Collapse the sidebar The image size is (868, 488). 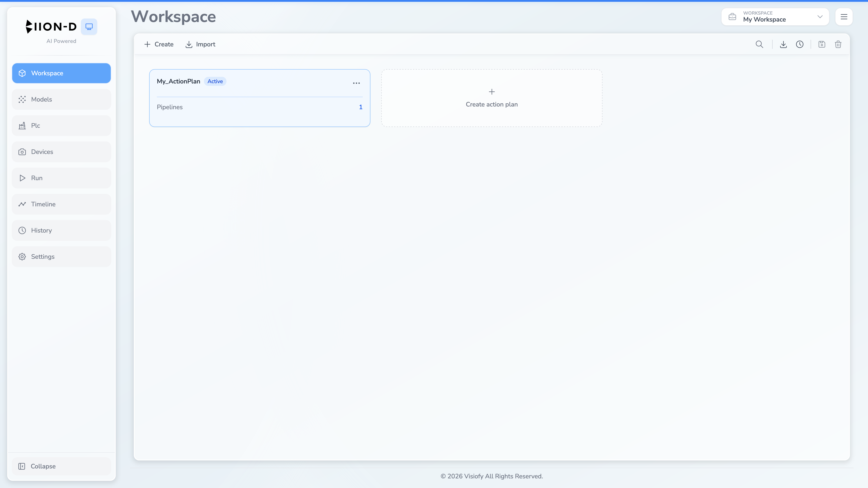coord(61,466)
